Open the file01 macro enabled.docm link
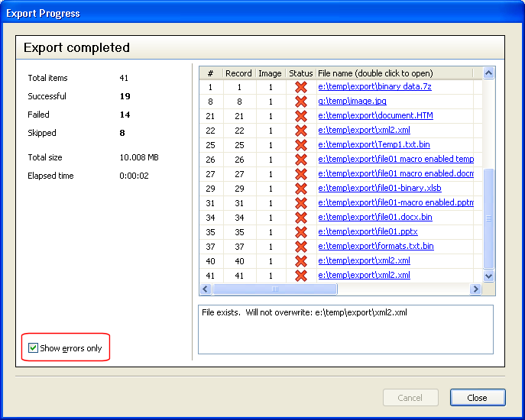 [x=396, y=173]
